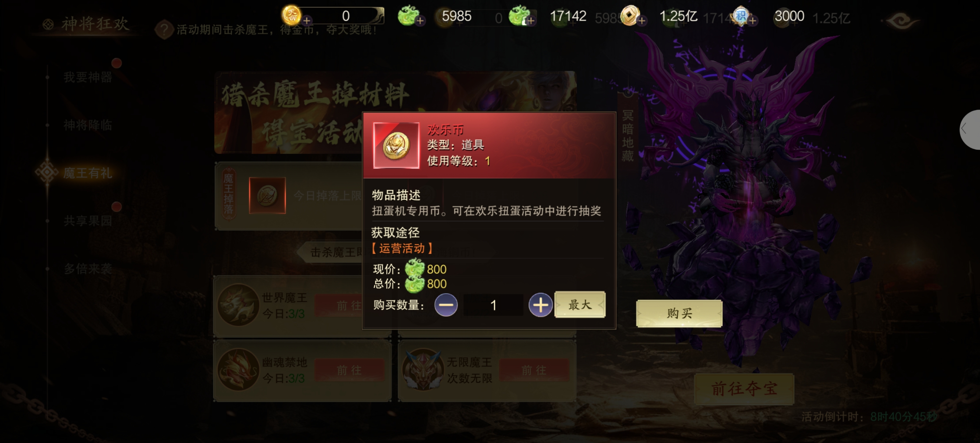Add jade currency next to 5985

tap(420, 20)
